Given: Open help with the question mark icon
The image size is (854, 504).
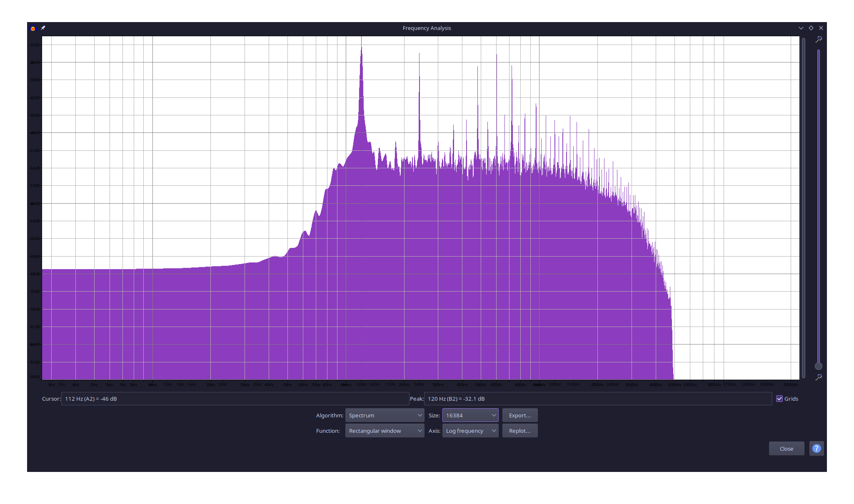Looking at the screenshot, I should pyautogui.click(x=817, y=449).
